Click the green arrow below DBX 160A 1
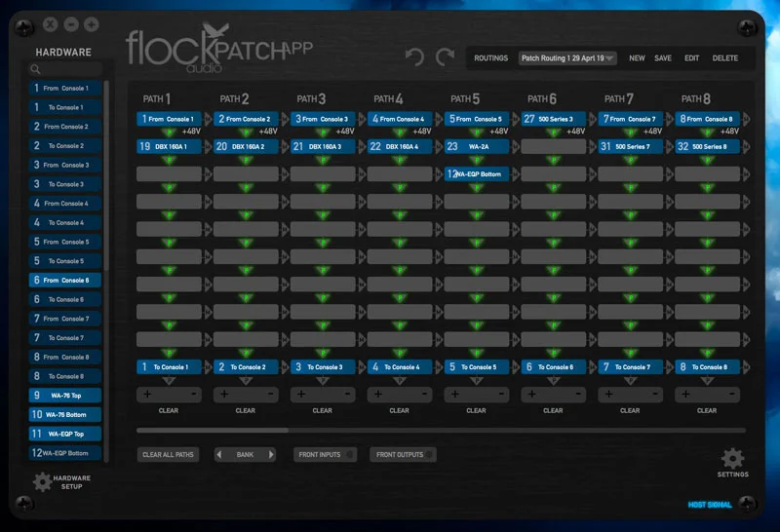 [169, 160]
